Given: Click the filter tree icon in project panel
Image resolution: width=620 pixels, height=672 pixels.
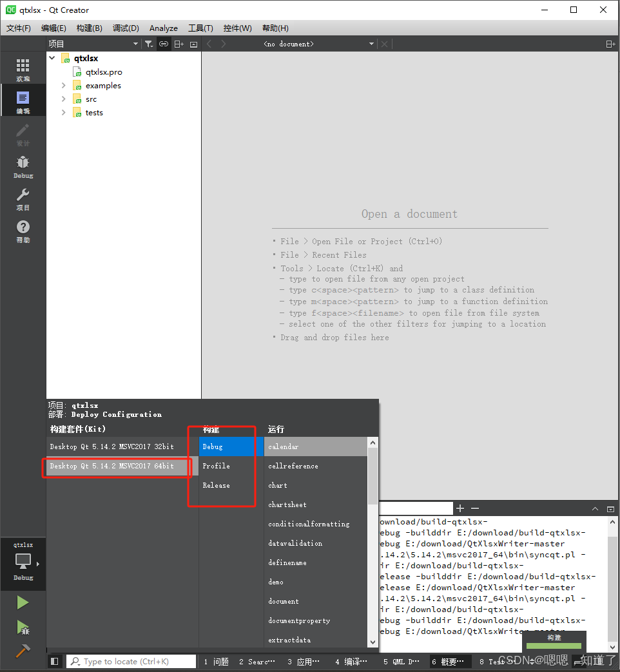Looking at the screenshot, I should click(x=149, y=44).
